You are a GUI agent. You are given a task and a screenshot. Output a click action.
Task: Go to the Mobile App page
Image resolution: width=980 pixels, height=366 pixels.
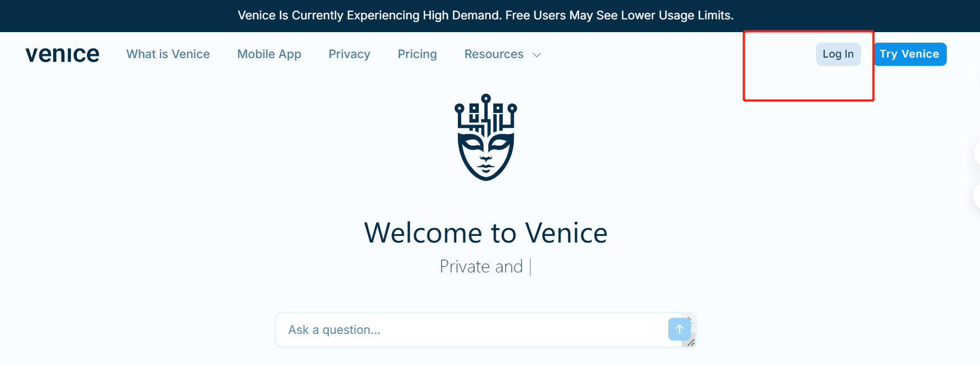269,54
